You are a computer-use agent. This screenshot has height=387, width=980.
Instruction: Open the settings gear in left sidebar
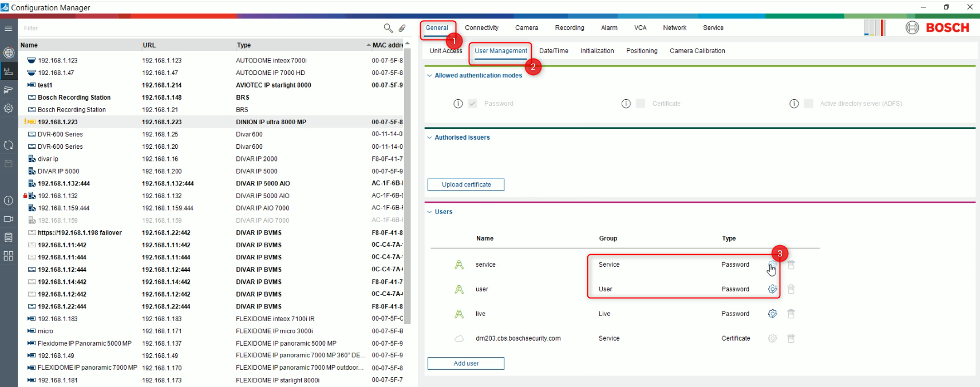point(9,108)
